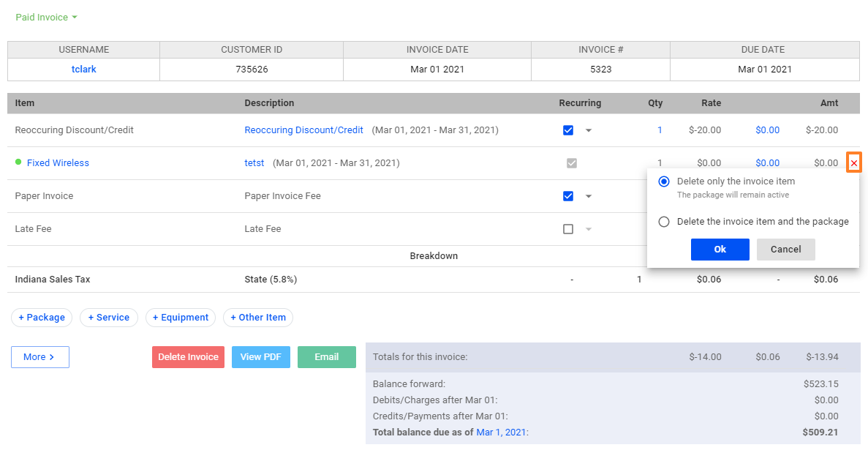Select 'Delete only the invoice item' radio
This screenshot has height=453, width=868.
point(664,181)
